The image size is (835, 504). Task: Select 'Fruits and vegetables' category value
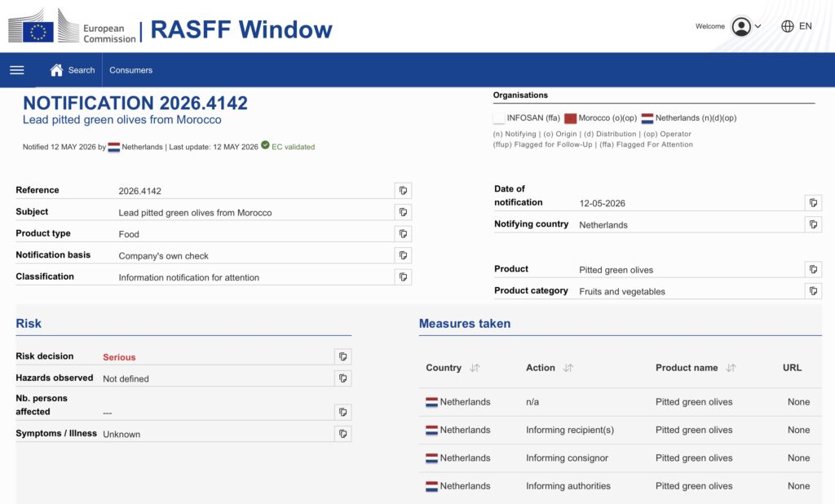click(x=622, y=291)
